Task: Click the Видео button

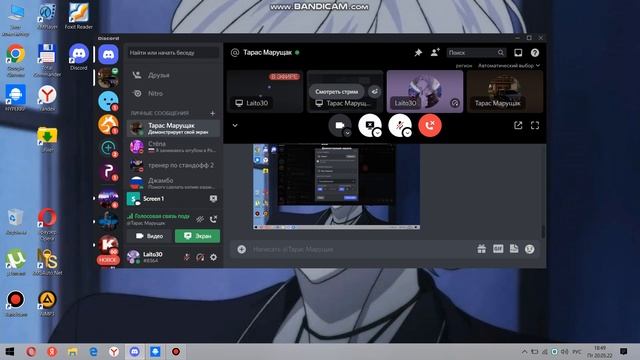Action: pyautogui.click(x=149, y=236)
